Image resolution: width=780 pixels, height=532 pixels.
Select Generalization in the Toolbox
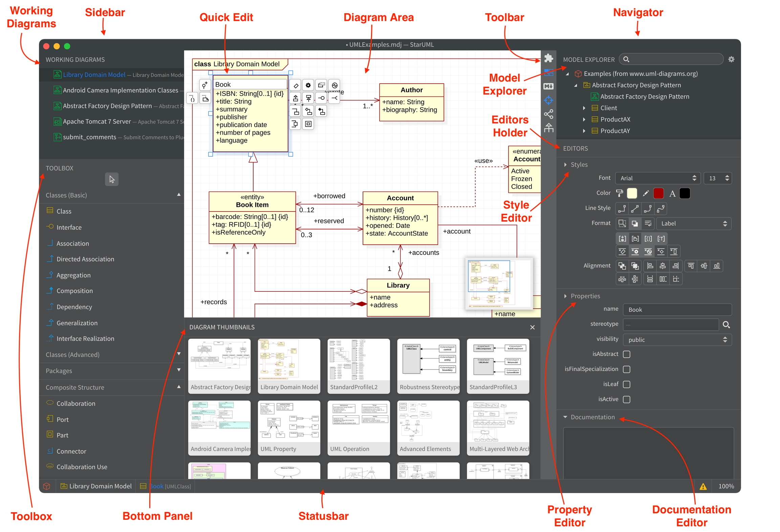click(77, 323)
